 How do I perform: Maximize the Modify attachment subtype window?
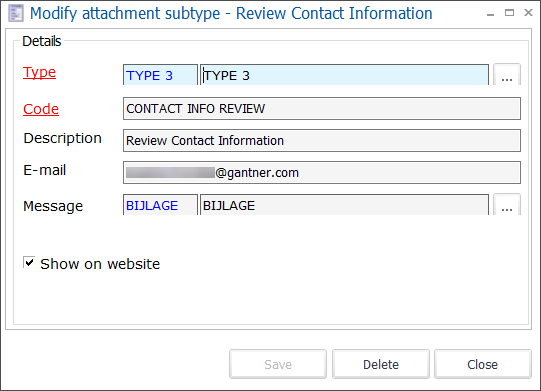[509, 13]
